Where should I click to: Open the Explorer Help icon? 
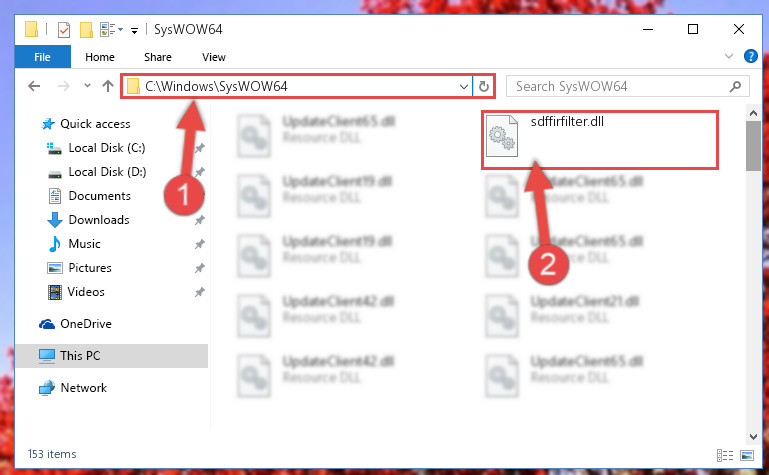(750, 56)
